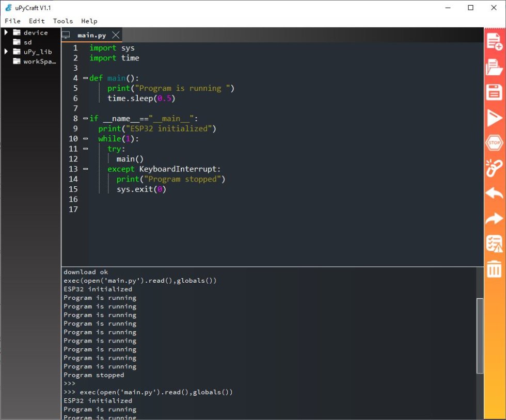The image size is (506, 420).
Task: Click line number 17 in the gutter
Action: pyautogui.click(x=73, y=209)
